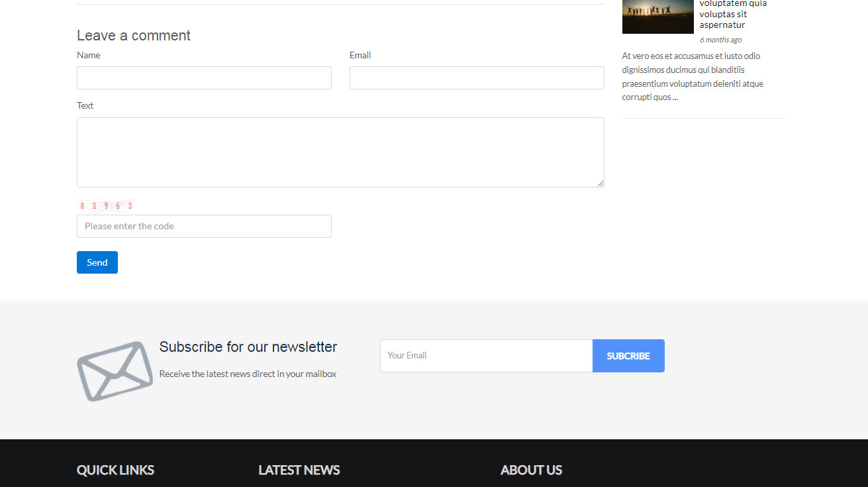Click the Name field label

[89, 55]
